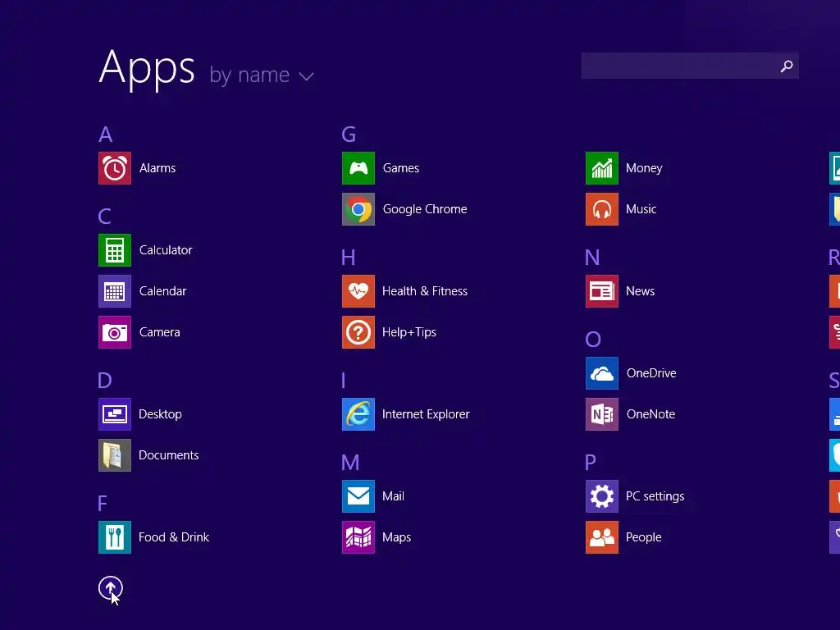Click the 'Maps' label
This screenshot has width=840, height=630.
click(x=396, y=537)
